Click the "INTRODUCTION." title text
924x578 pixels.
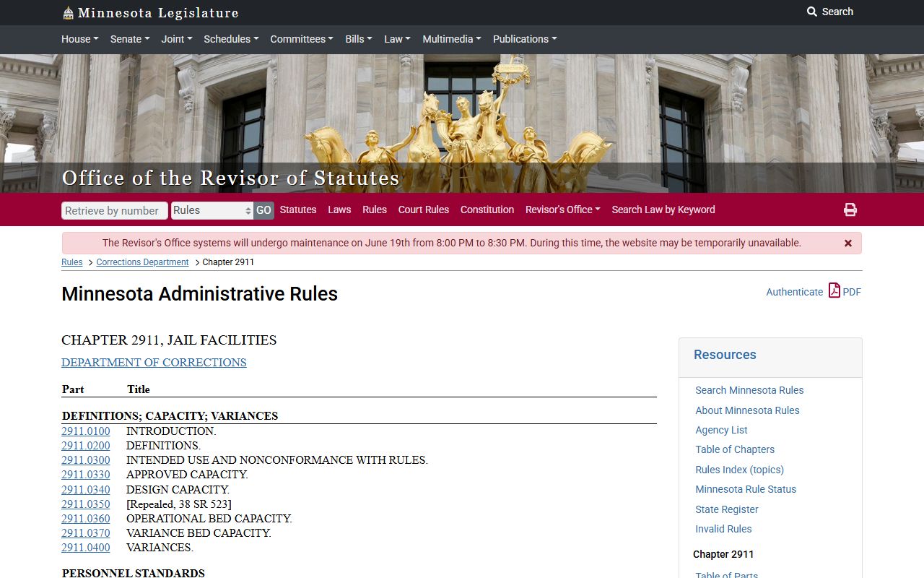[x=171, y=431]
